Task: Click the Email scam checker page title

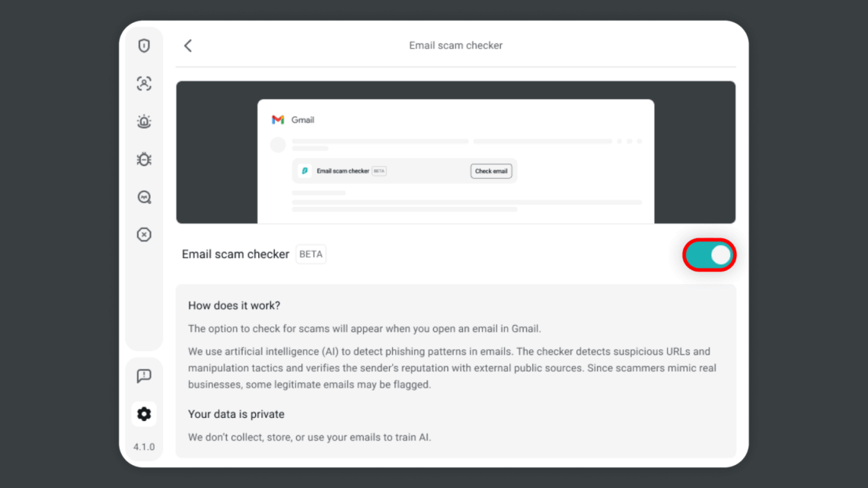Action: pos(455,45)
